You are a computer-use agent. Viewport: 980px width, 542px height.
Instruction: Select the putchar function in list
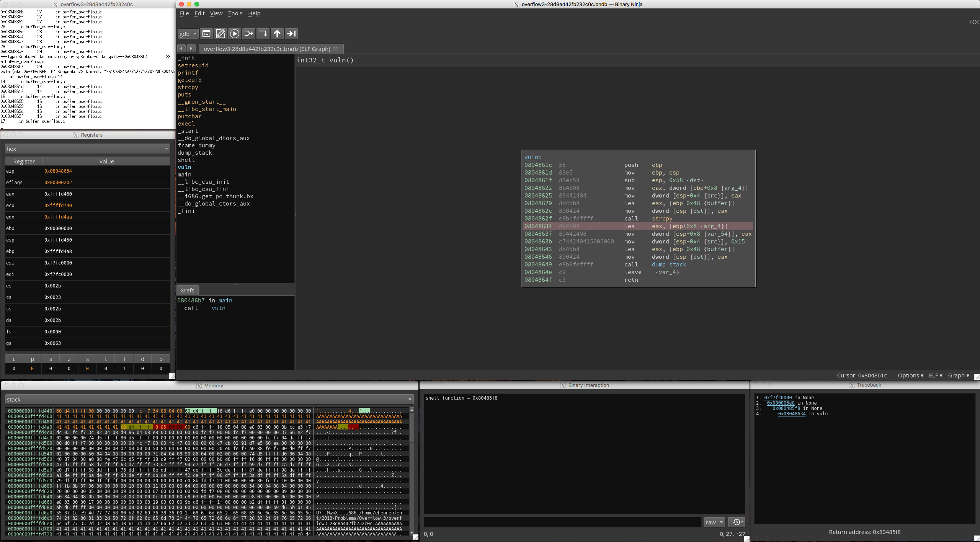coord(189,116)
